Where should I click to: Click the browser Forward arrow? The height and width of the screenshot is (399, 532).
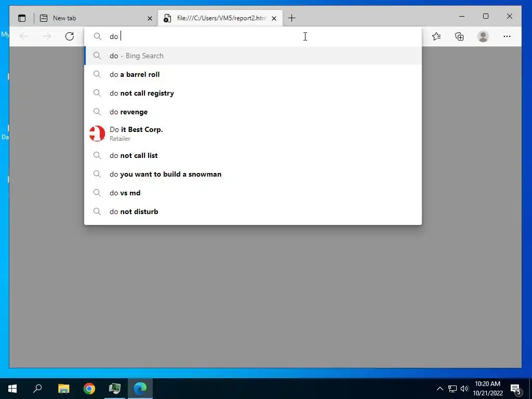47,36
